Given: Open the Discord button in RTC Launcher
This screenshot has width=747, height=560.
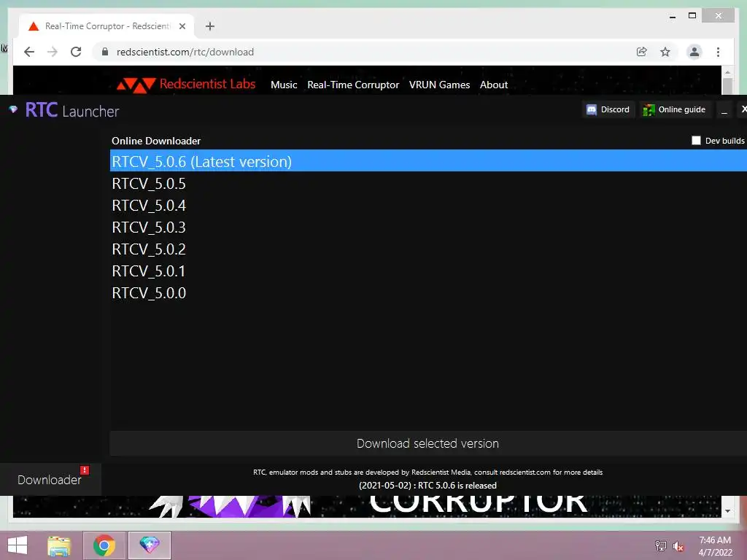Looking at the screenshot, I should [608, 109].
